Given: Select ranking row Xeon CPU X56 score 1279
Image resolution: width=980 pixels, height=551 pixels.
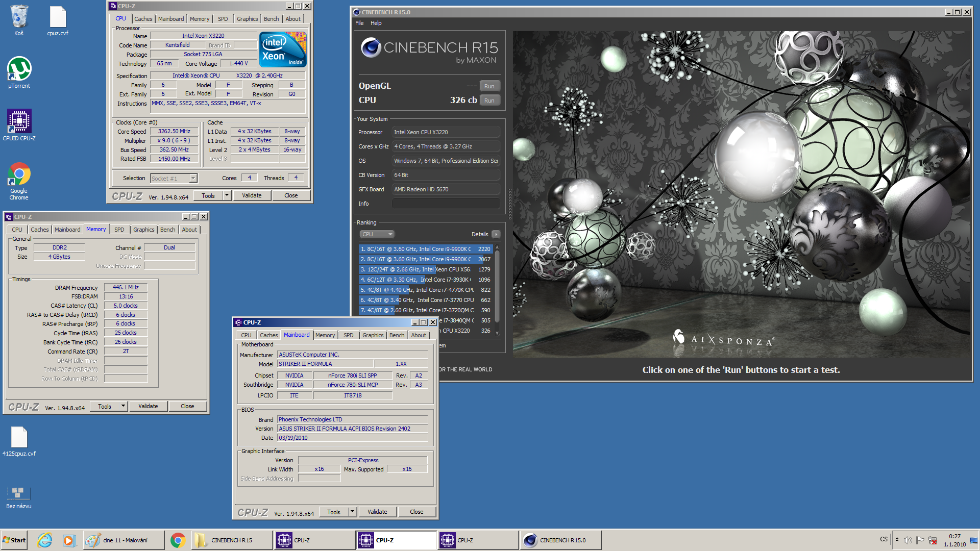Looking at the screenshot, I should [x=426, y=269].
